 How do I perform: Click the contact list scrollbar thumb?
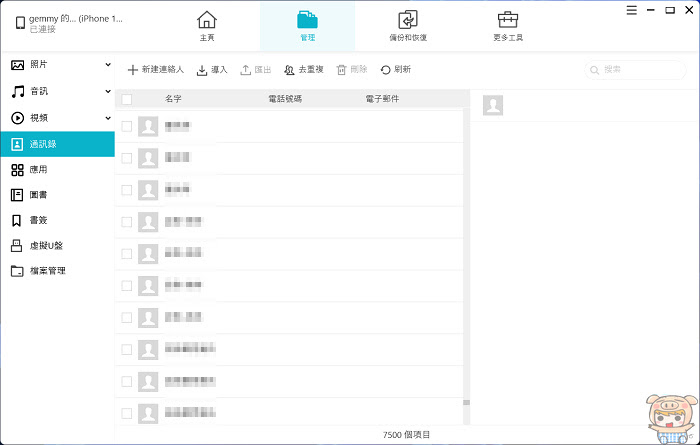tap(467, 403)
